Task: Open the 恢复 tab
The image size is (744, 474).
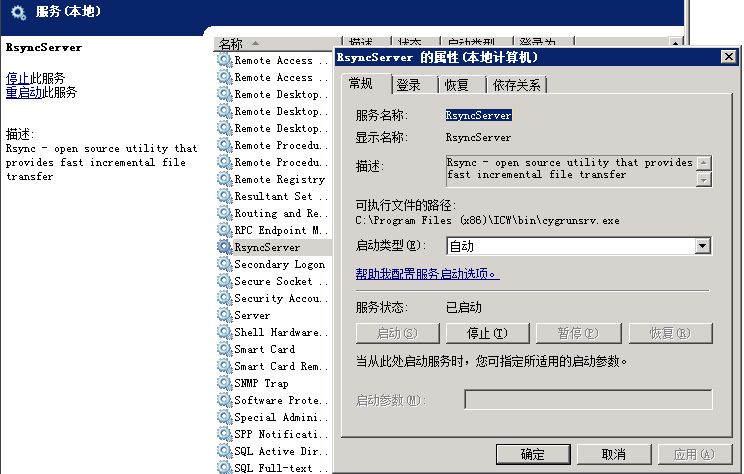Action: tap(462, 85)
